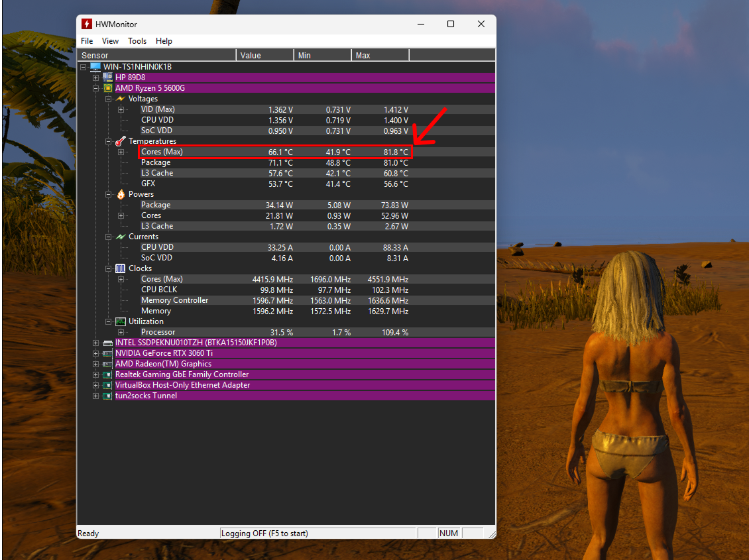The image size is (749, 560).
Task: Click the thermometer Temperatures icon
Action: point(121,141)
